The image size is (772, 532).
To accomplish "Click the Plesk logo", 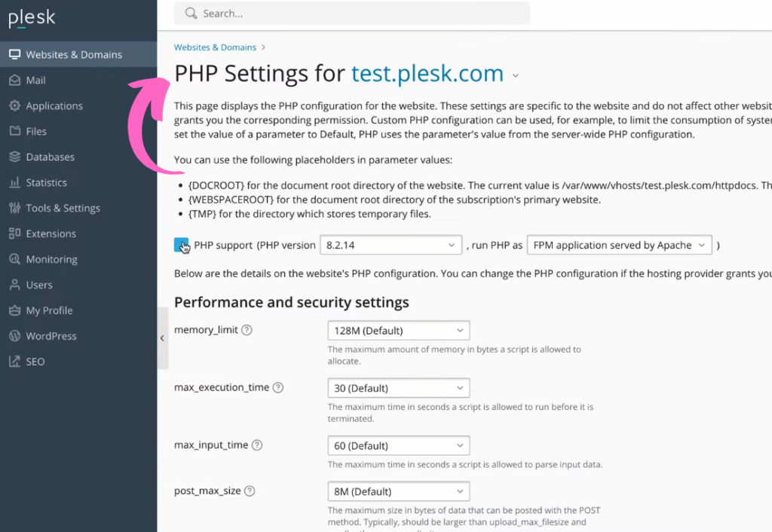I will tap(32, 18).
